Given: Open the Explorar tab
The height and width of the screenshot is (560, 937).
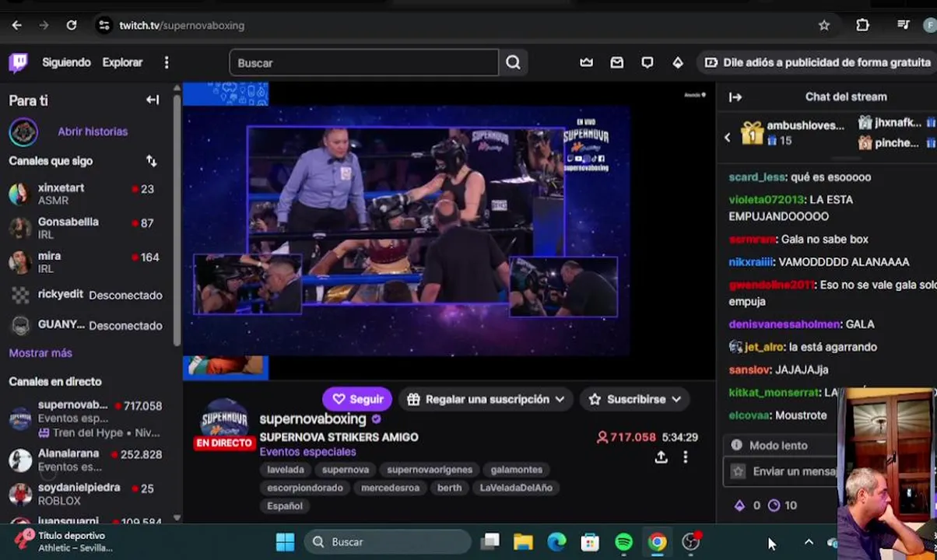Looking at the screenshot, I should (122, 62).
